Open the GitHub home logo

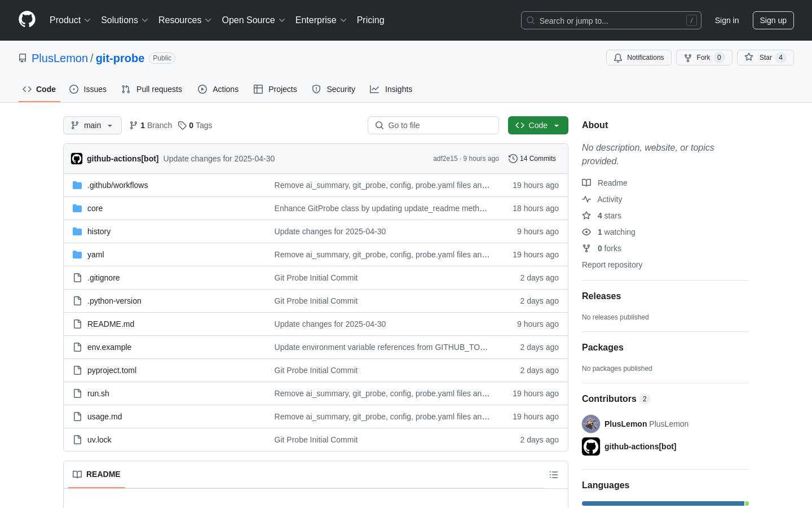27,20
